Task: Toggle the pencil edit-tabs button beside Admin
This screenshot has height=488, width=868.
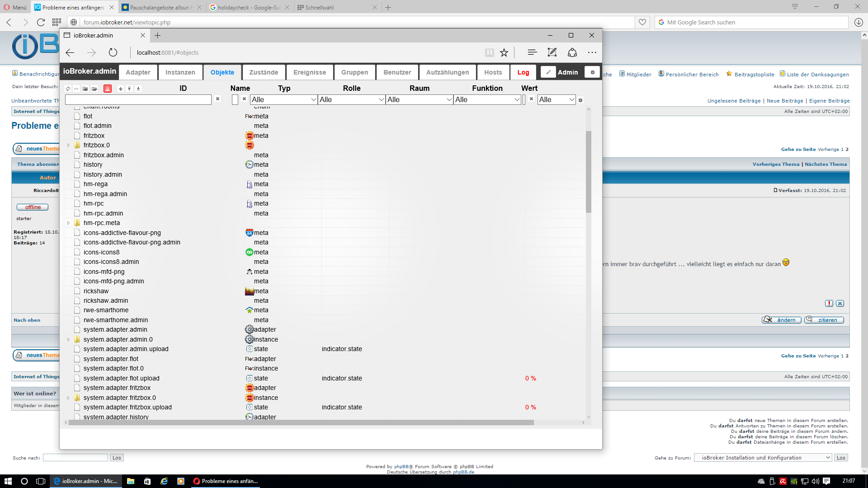Action: pyautogui.click(x=548, y=72)
